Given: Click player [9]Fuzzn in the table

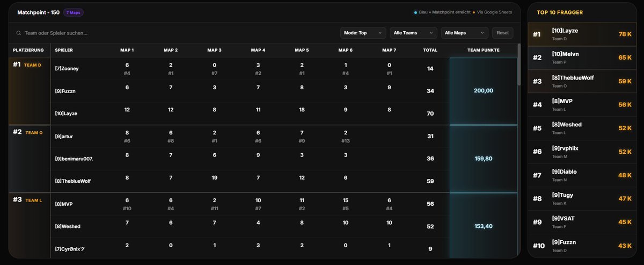Looking at the screenshot, I should tap(66, 91).
